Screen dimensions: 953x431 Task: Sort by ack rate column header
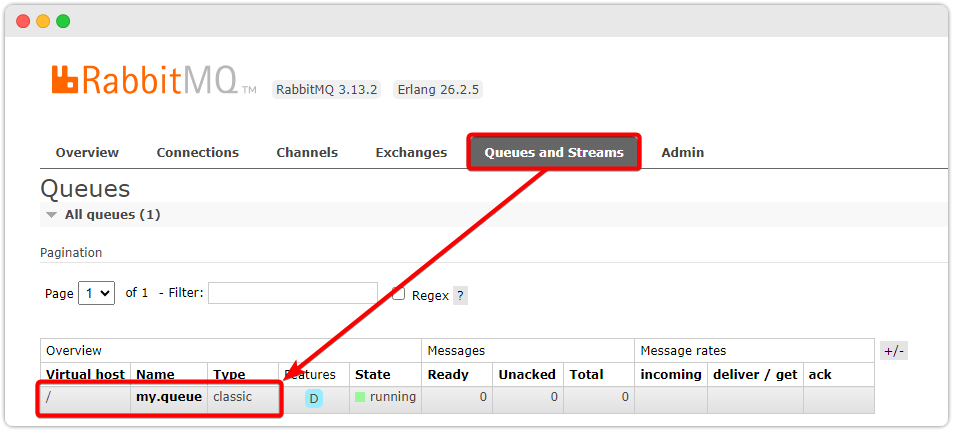[820, 374]
